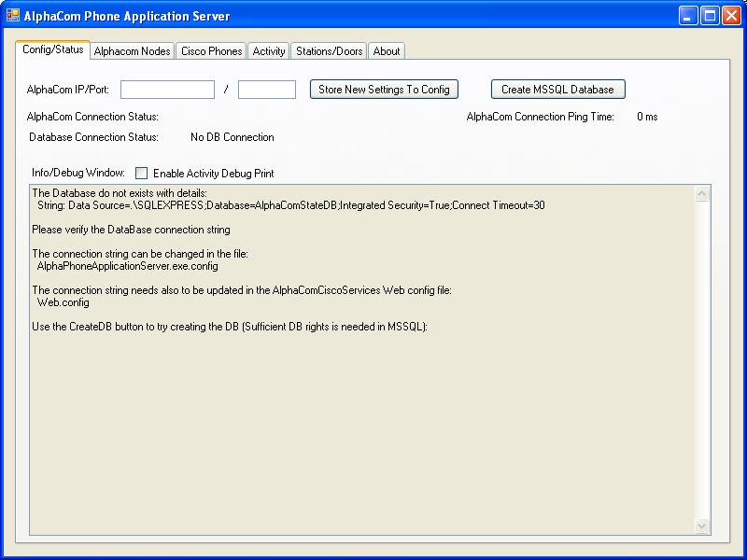Open the About tab

(x=387, y=51)
